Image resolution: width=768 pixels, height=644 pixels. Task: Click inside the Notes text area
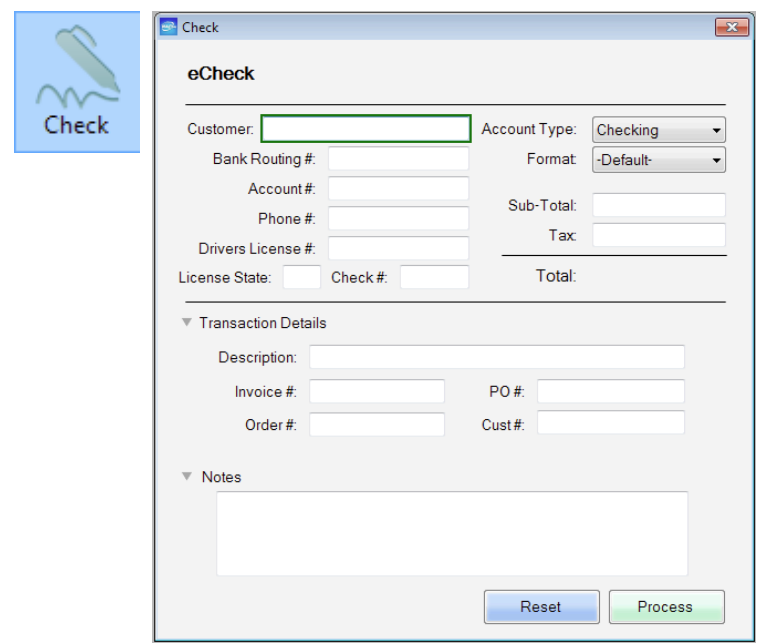pos(452,533)
